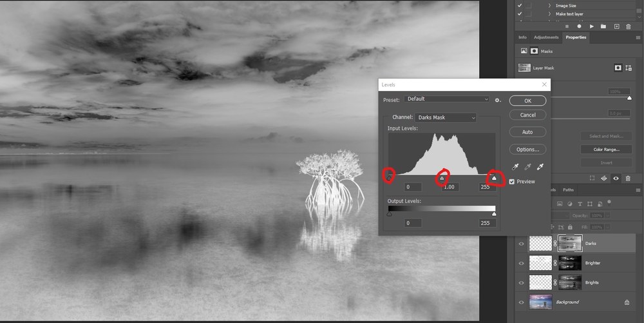
Task: Expand the Make text layer action step
Action: pyautogui.click(x=549, y=14)
